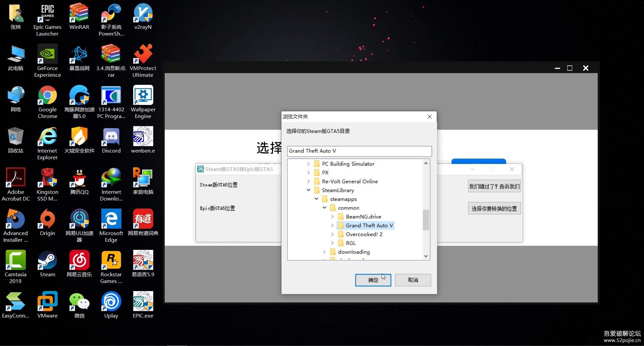Open the Internet Explorer desktop icon
This screenshot has width=644, height=346.
point(47,143)
